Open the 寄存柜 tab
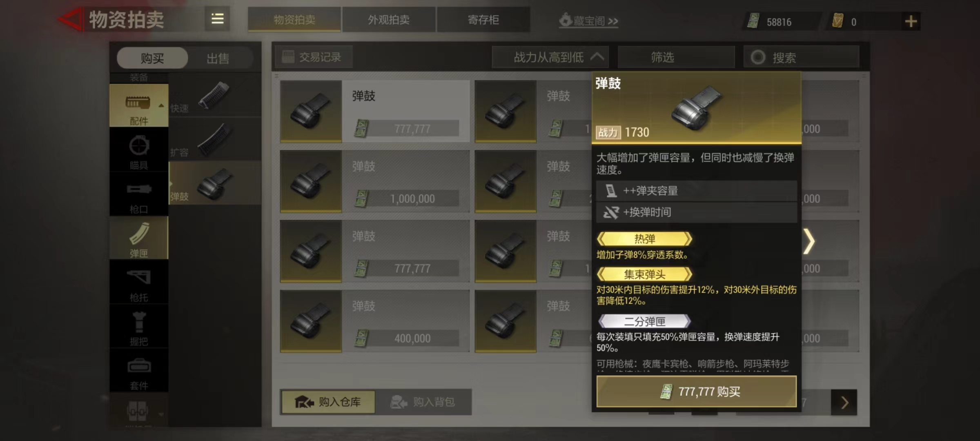Screen dimensions: 980x441 (483, 20)
